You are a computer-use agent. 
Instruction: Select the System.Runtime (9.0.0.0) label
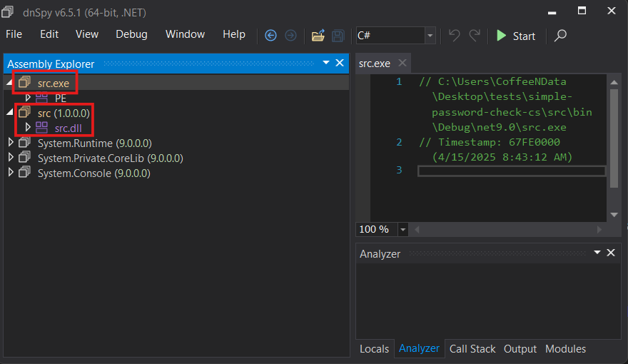94,143
